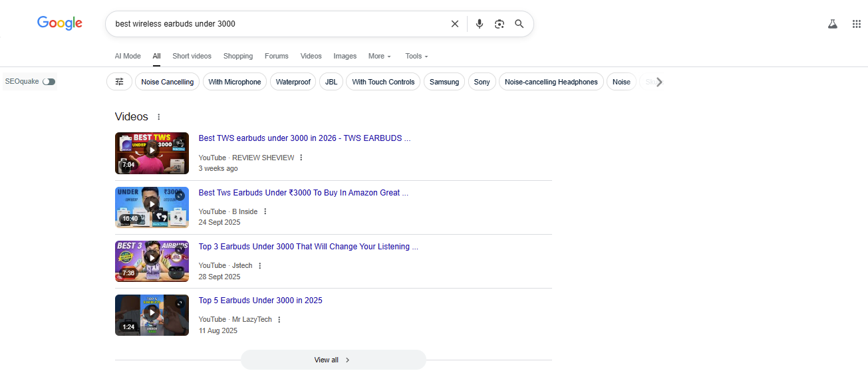868x377 pixels.
Task: Open Top 3 Earbuds Under 3000 link
Action: click(x=309, y=247)
